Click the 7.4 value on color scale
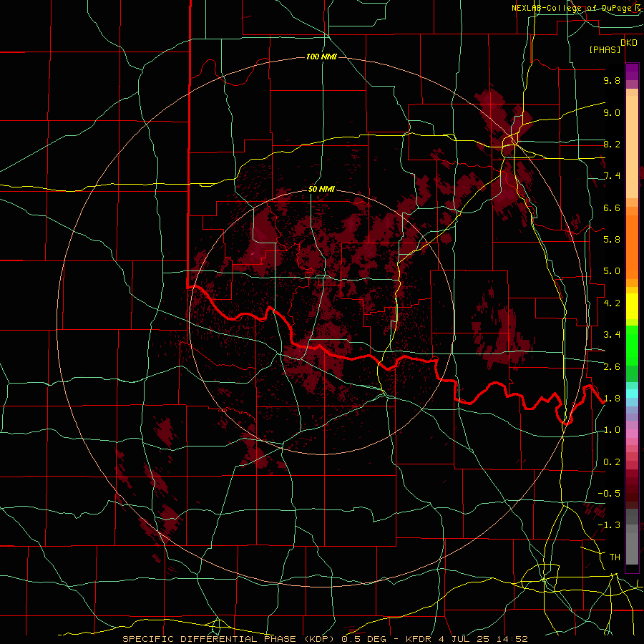 click(x=612, y=176)
